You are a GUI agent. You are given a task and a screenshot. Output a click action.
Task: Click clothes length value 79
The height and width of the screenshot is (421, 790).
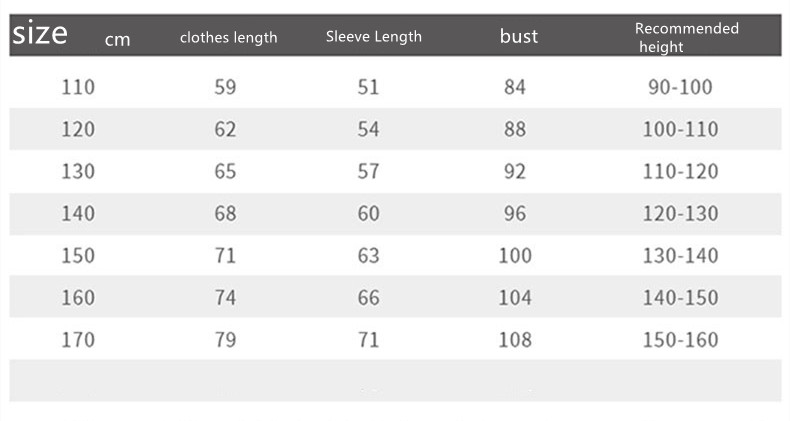(x=225, y=340)
